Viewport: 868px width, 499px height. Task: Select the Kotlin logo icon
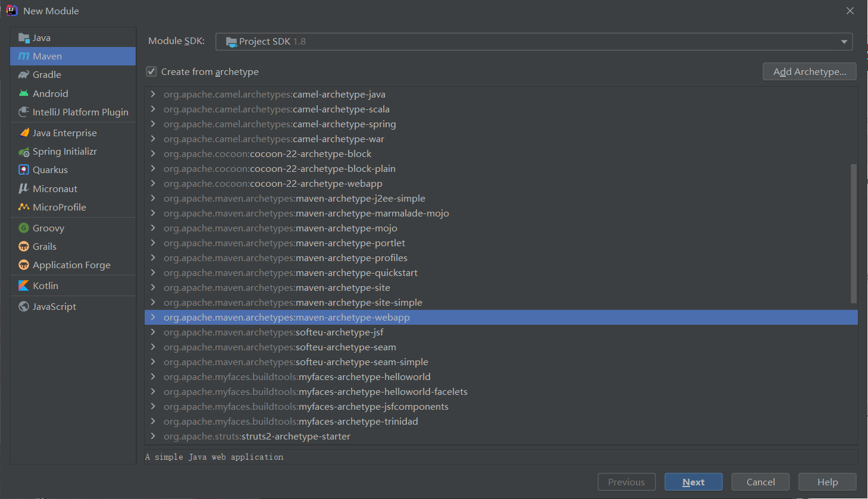point(24,285)
